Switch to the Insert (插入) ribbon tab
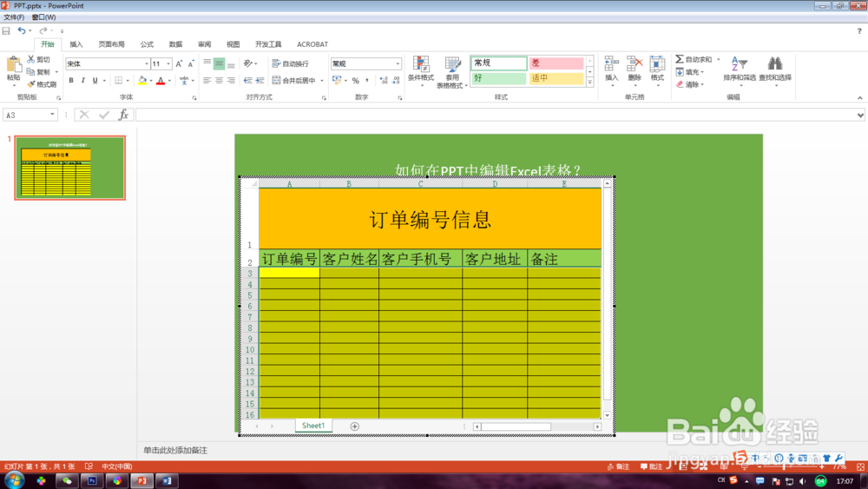The width and height of the screenshot is (868, 489). (76, 44)
